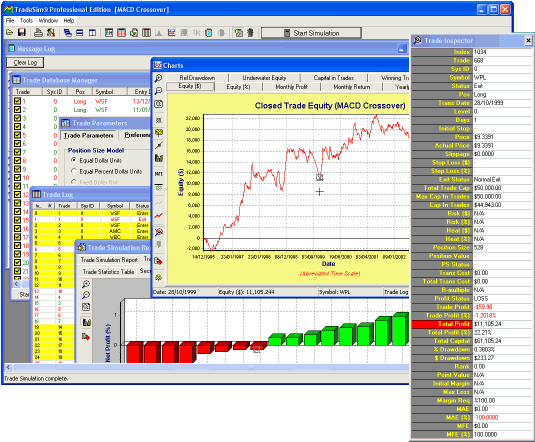Switch to the Capital in Trades tab
Image resolution: width=535 pixels, height=442 pixels.
point(333,78)
